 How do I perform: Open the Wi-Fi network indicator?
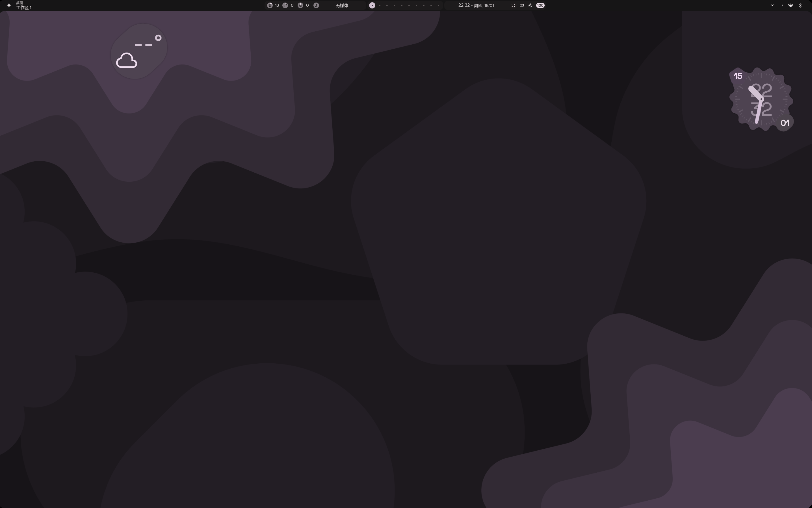pos(791,5)
